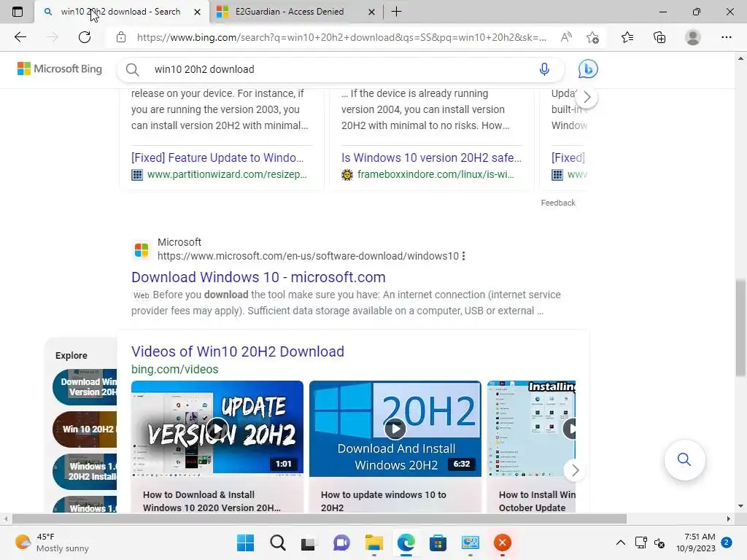The height and width of the screenshot is (560, 747).
Task: Switch to E2Guardian Access Denied tab
Action: coord(289,12)
